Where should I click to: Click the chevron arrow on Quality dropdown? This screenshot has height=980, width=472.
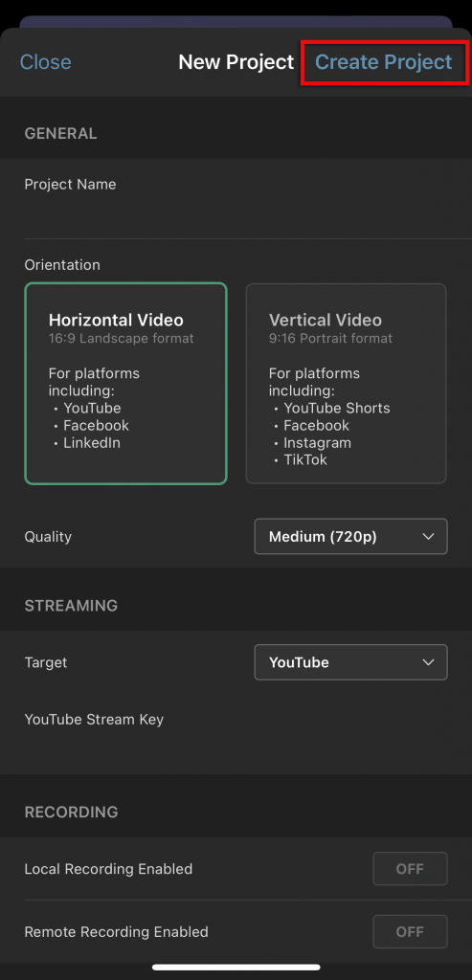coord(428,536)
